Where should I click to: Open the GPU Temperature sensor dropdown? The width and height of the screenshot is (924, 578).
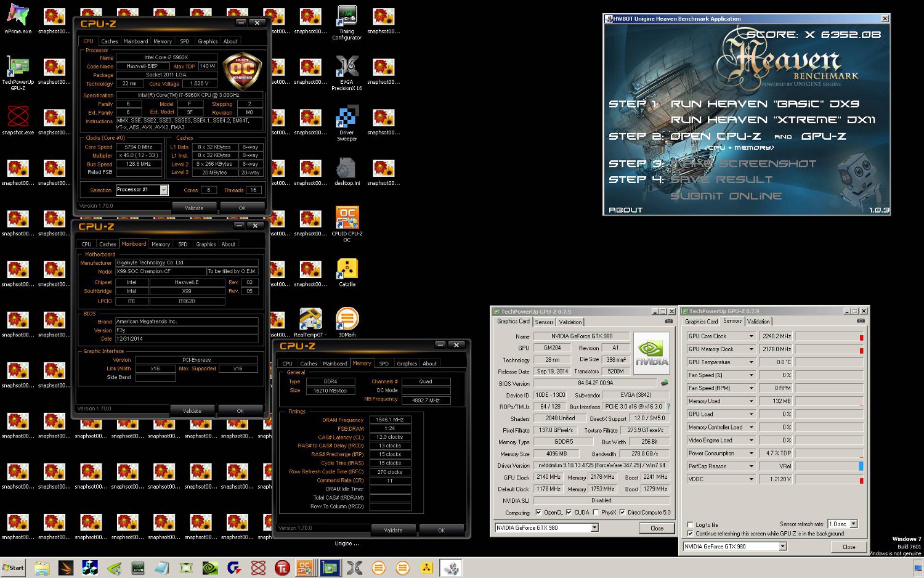(x=751, y=362)
